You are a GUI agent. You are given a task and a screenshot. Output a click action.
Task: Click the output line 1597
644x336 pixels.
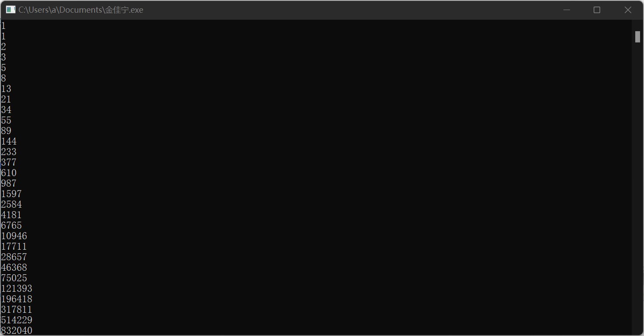pos(11,194)
